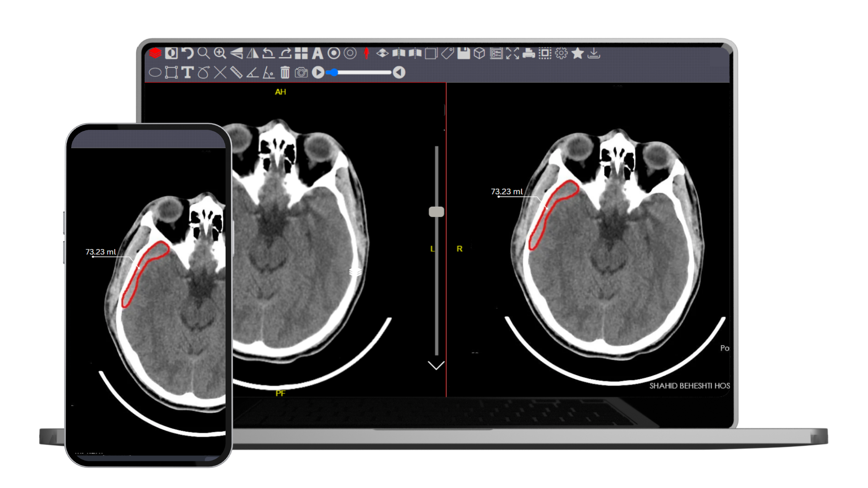
Task: Click the save floppy disk icon
Action: (x=464, y=53)
